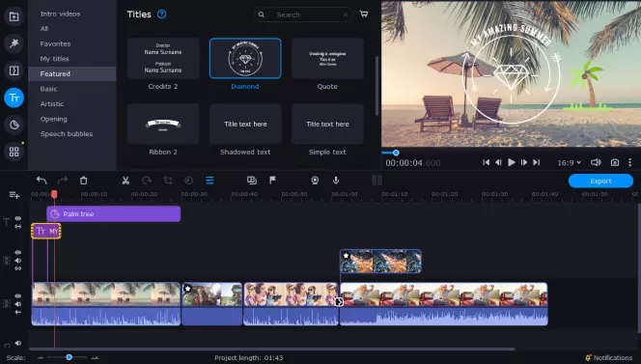Click the Export button
This screenshot has width=641, height=364.
point(600,181)
